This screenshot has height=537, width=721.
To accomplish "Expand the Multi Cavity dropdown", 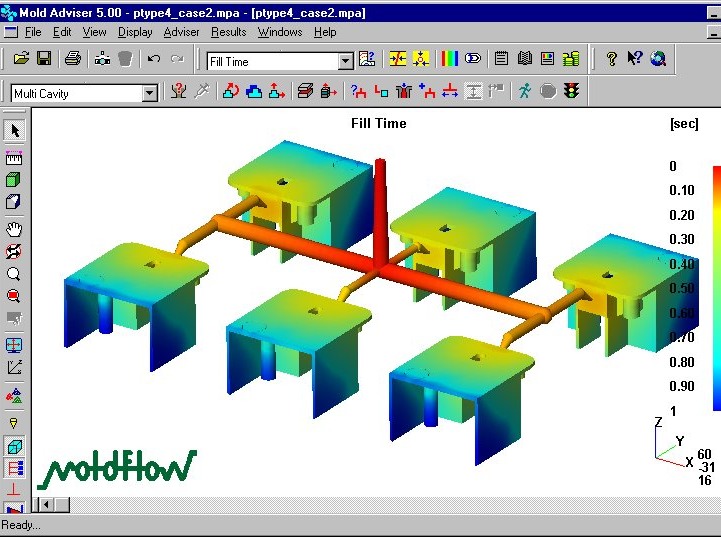I will coord(150,94).
